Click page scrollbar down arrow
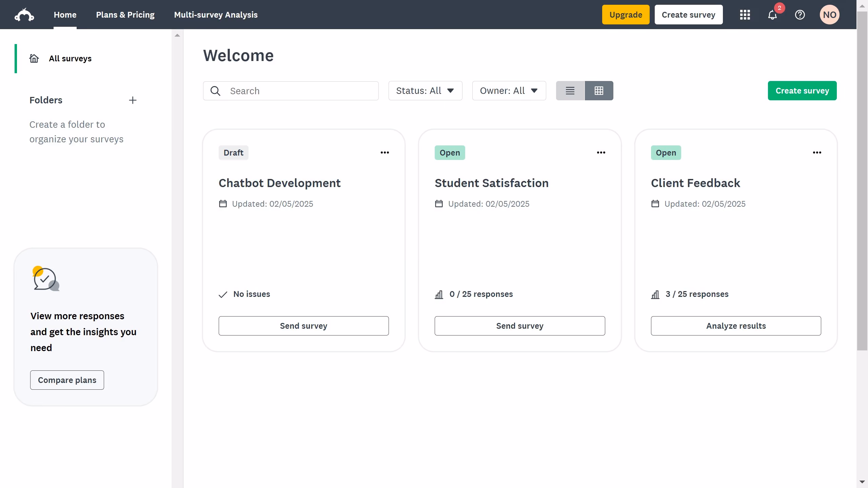Image resolution: width=868 pixels, height=488 pixels. pos(862,482)
